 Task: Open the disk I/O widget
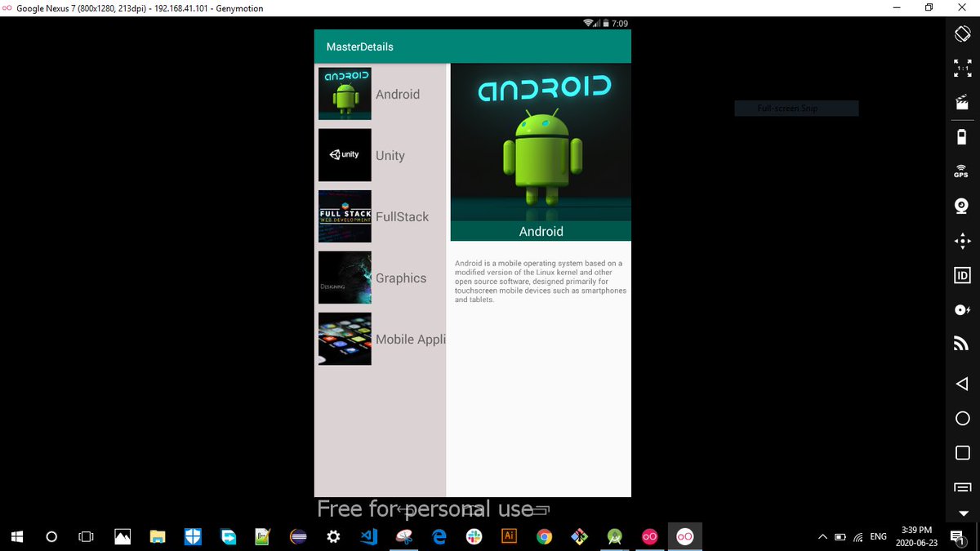962,310
